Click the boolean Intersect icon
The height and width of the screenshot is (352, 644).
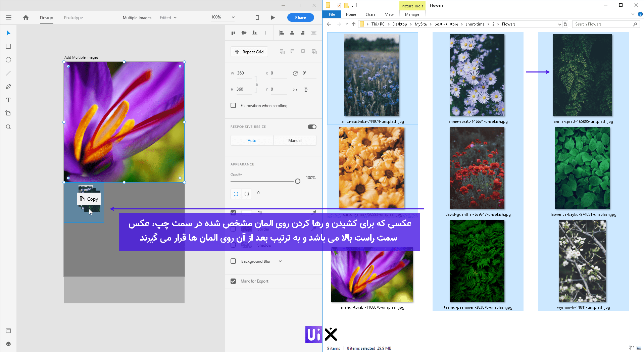coord(304,52)
